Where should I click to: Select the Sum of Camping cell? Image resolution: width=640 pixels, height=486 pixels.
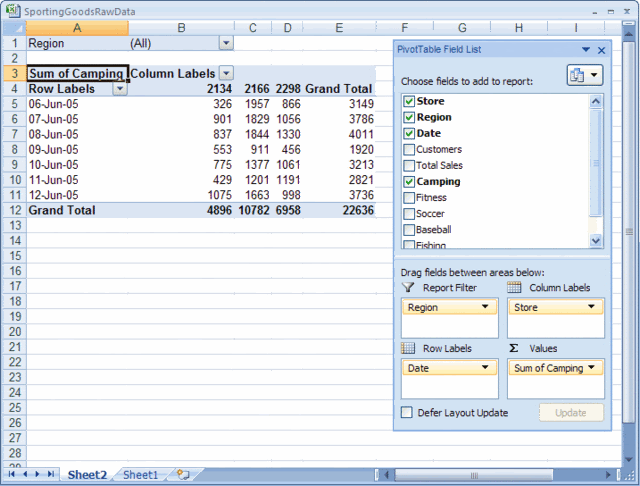(x=77, y=73)
